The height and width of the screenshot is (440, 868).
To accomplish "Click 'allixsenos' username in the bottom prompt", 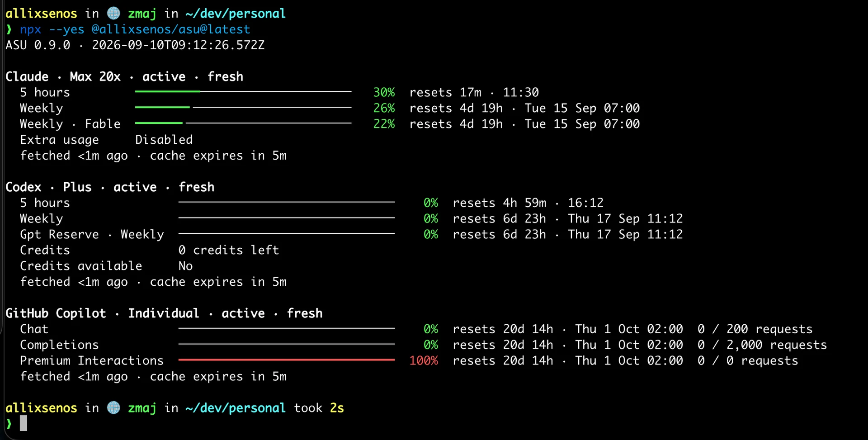I will pyautogui.click(x=41, y=408).
